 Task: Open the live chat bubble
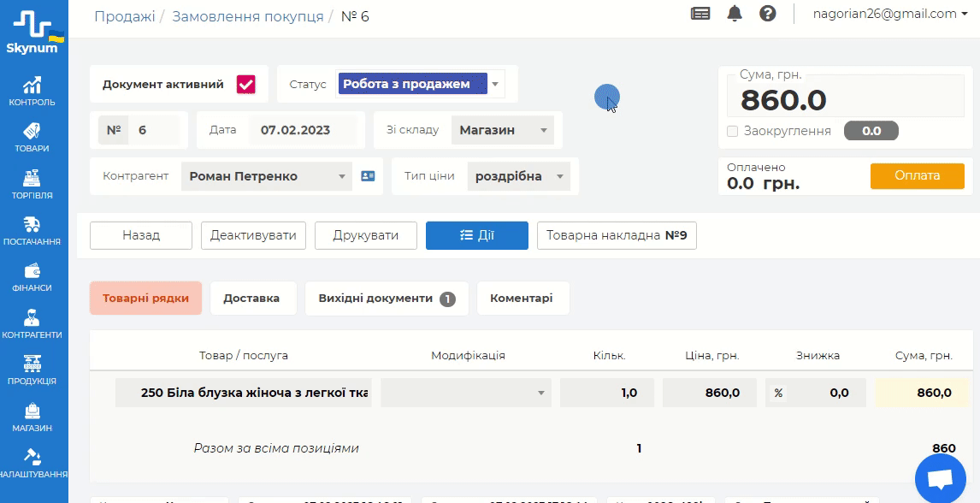[940, 479]
